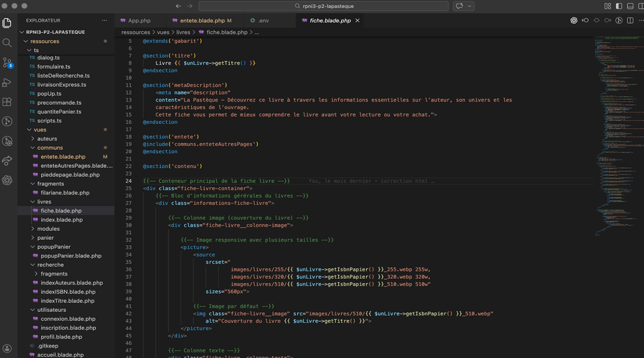
Task: Open Explorer views and more actions menu
Action: click(105, 20)
